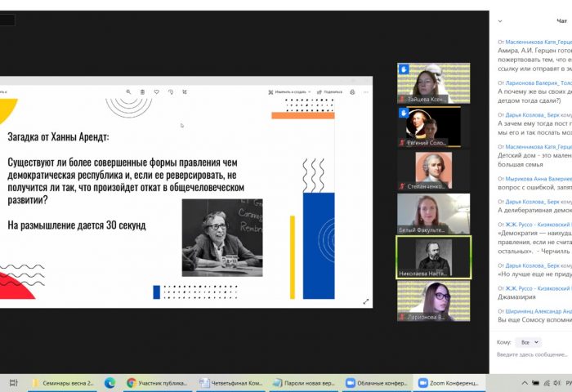Collapse the Чат panel using chevron

[x=500, y=19]
